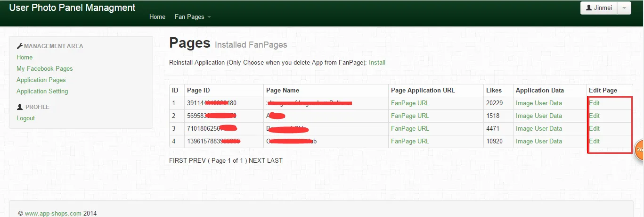644x217 pixels.
Task: Click FIRST in the pagination
Action: click(x=178, y=160)
